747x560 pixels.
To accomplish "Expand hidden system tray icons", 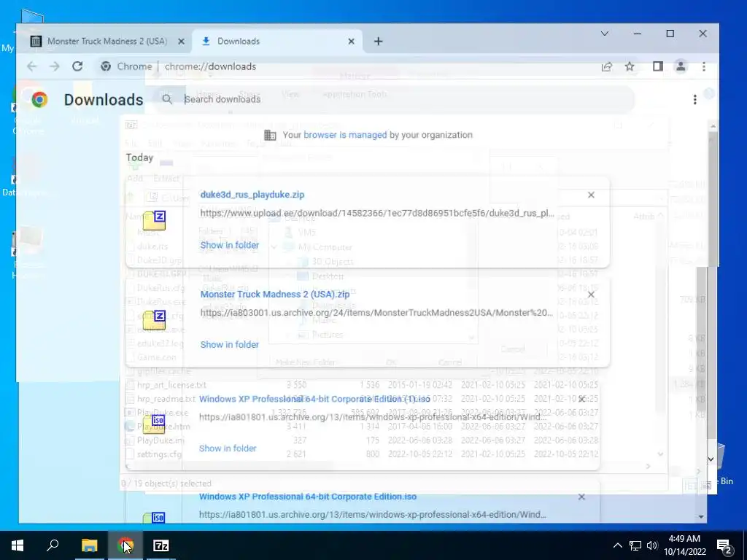I will pos(617,545).
